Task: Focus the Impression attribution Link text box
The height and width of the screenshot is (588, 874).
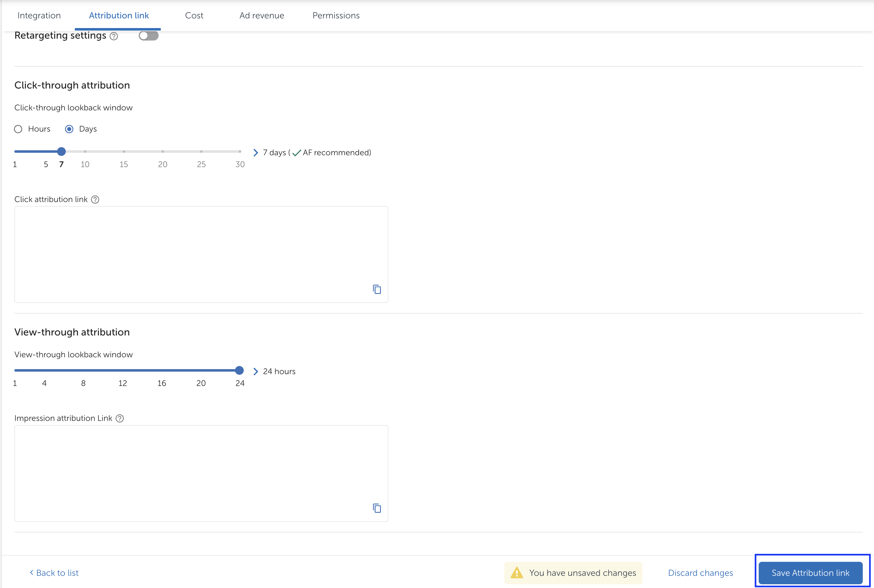Action: click(201, 473)
